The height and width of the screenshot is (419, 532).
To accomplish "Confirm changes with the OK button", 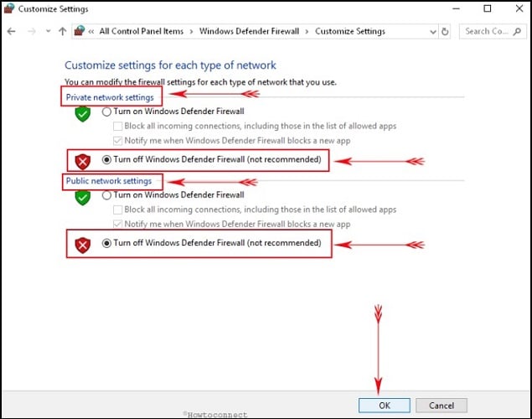I will (x=385, y=406).
